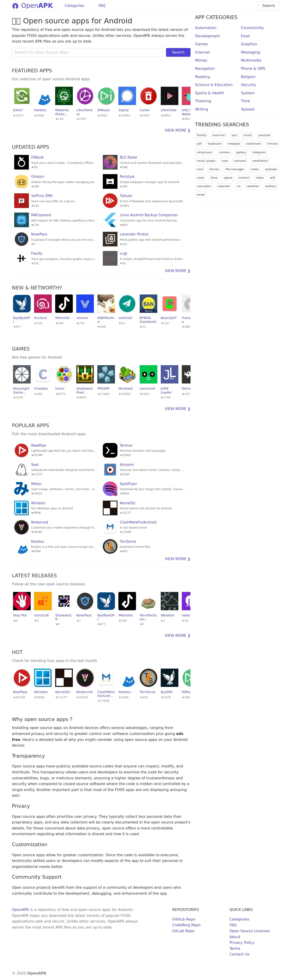Open the BFBAN Assistants icon

point(148,304)
